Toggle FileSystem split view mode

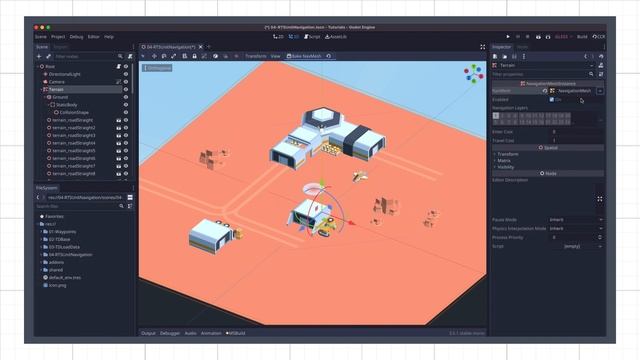[130, 198]
